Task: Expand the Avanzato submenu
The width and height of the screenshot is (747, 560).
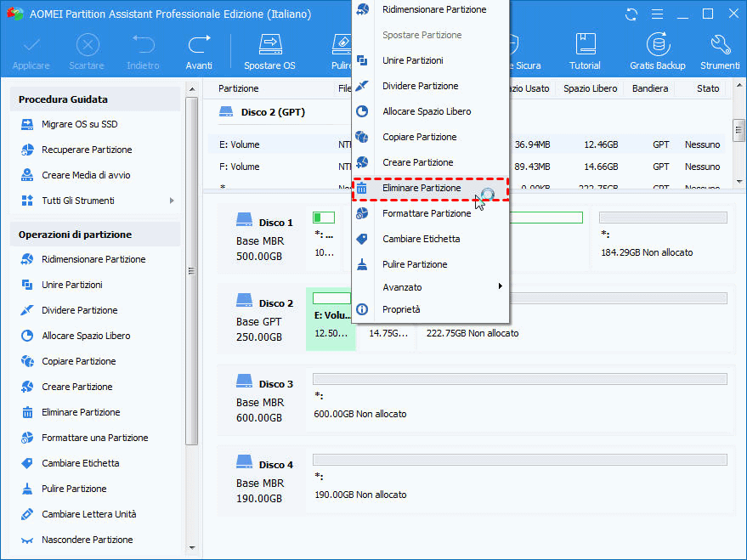Action: pyautogui.click(x=431, y=287)
